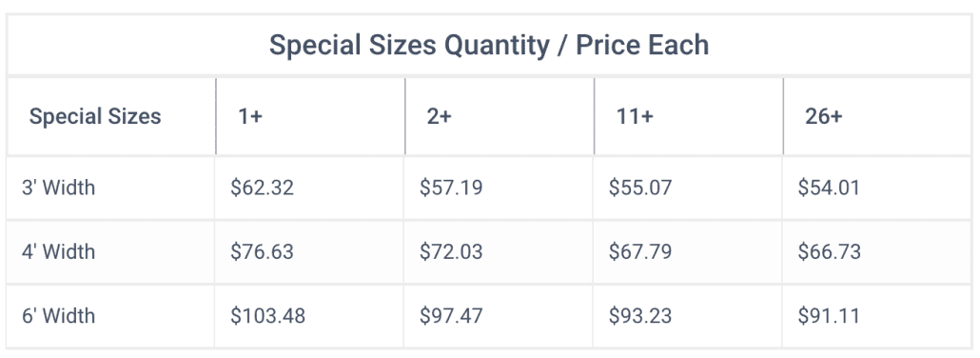Select the 3' Width row label
The height and width of the screenshot is (358, 980).
point(59,188)
